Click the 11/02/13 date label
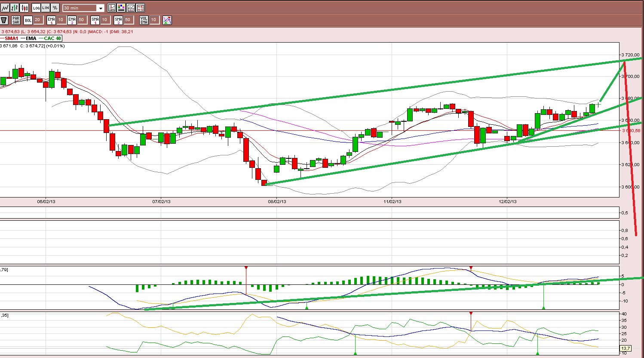This screenshot has height=358, width=644. [392, 201]
